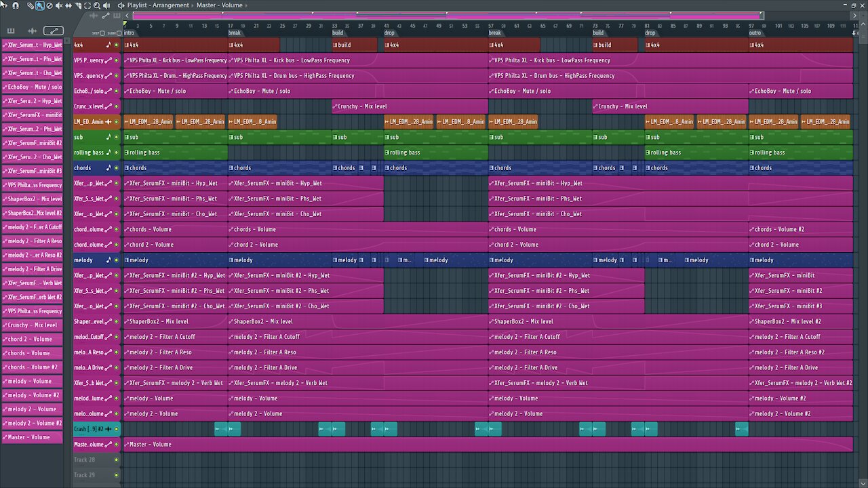This screenshot has height=488, width=868.
Task: Open menu of first 'build' pattern clip
Action: pyautogui.click(x=335, y=45)
